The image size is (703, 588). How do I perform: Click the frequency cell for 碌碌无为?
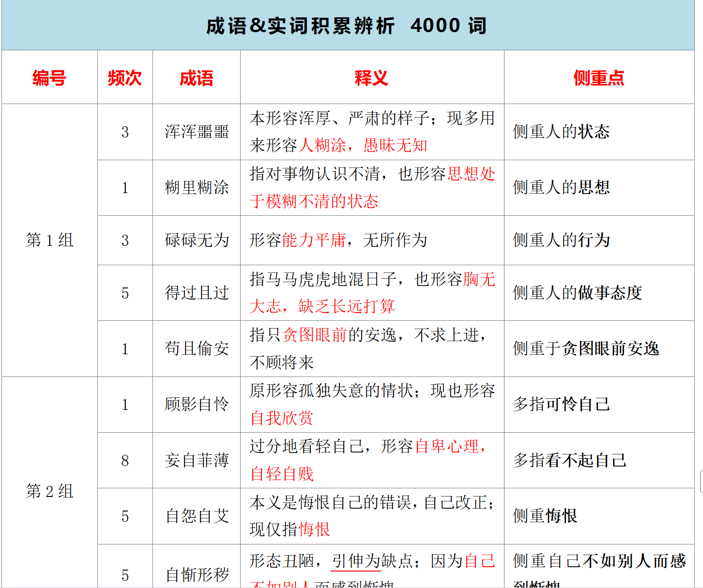click(125, 240)
